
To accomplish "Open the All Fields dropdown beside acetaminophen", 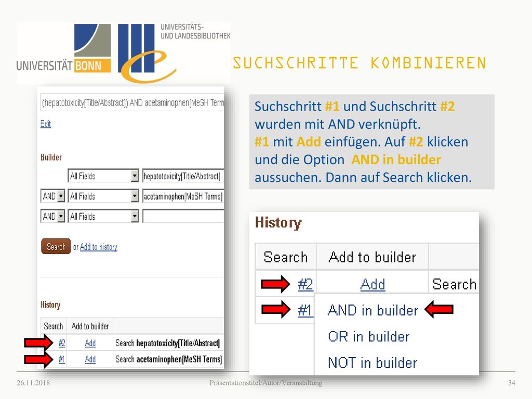I will coord(103,196).
